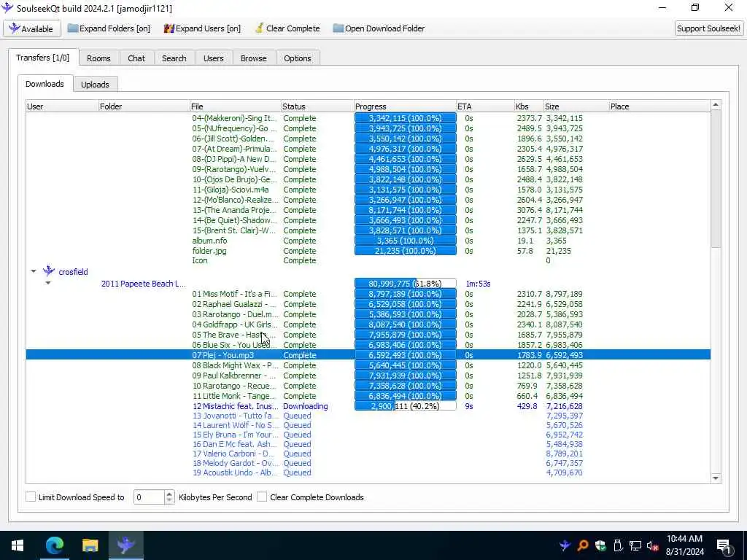Collapse the crosfield user tree node

pos(34,271)
